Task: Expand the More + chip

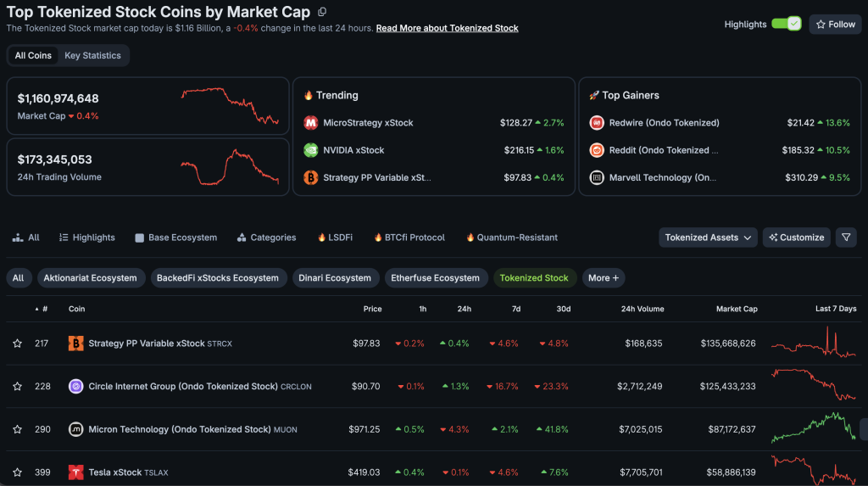Action: 604,278
